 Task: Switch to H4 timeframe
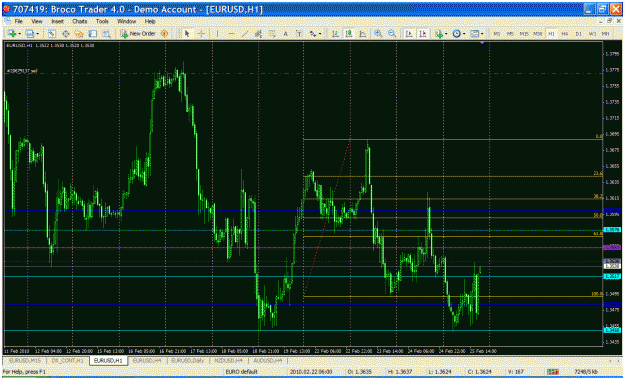pyautogui.click(x=565, y=34)
